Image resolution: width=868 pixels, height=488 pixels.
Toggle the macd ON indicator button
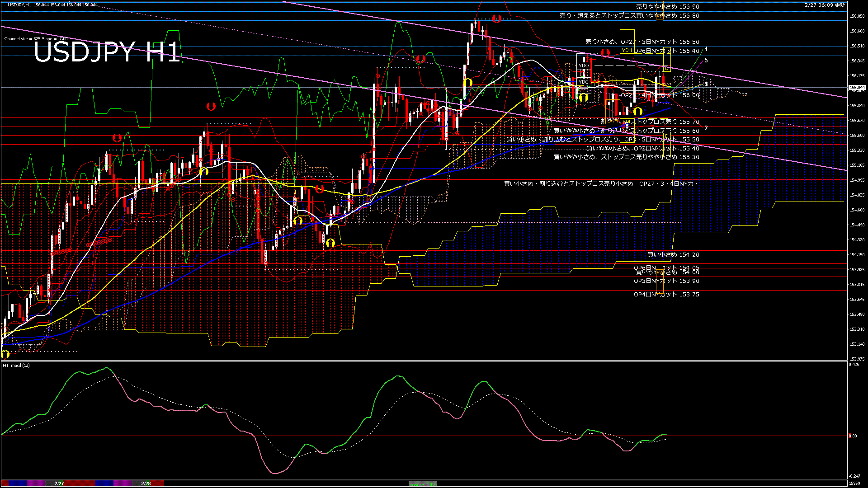[422, 483]
